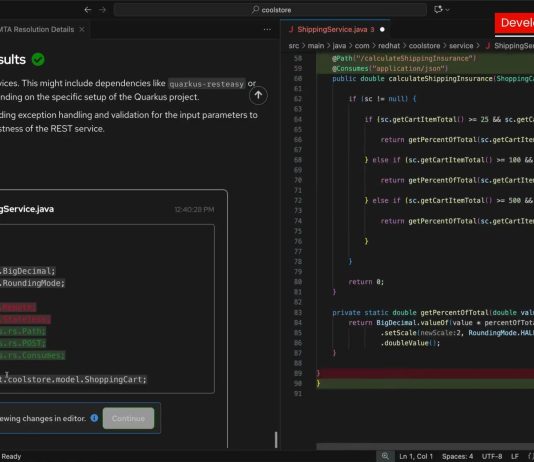Click the @Path annotation line in editor
Screen dimensions: 534x462
tap(404, 59)
